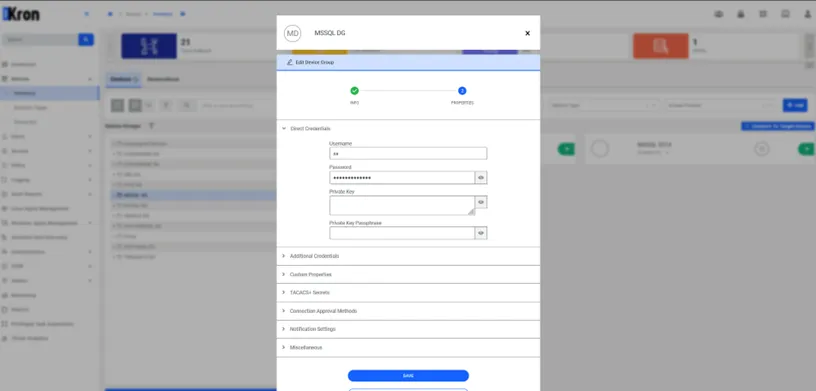The image size is (816, 391).
Task: Click the pencil icon beside Edit Device Group
Action: 289,62
